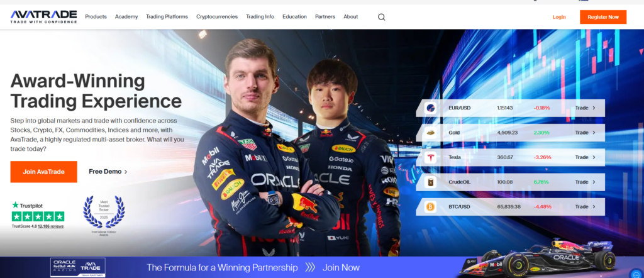
Task: Click the triple chevron arrows in banner
Action: pos(310,268)
